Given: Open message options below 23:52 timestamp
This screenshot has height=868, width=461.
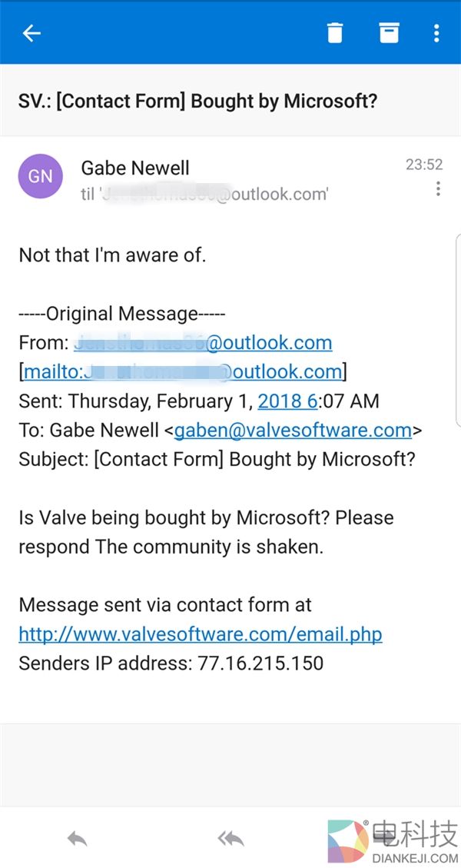Looking at the screenshot, I should pyautogui.click(x=438, y=188).
